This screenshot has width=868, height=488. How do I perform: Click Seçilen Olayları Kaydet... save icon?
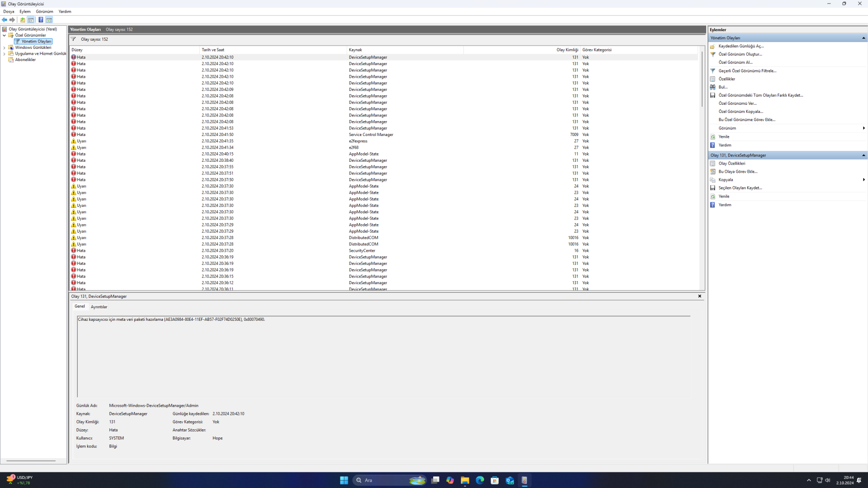(713, 188)
